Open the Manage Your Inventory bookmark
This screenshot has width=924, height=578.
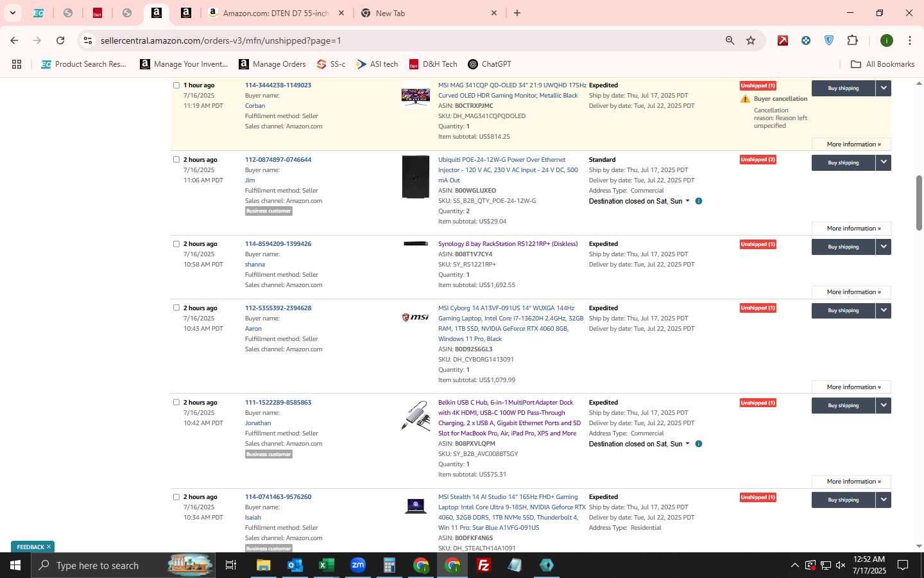tap(184, 64)
